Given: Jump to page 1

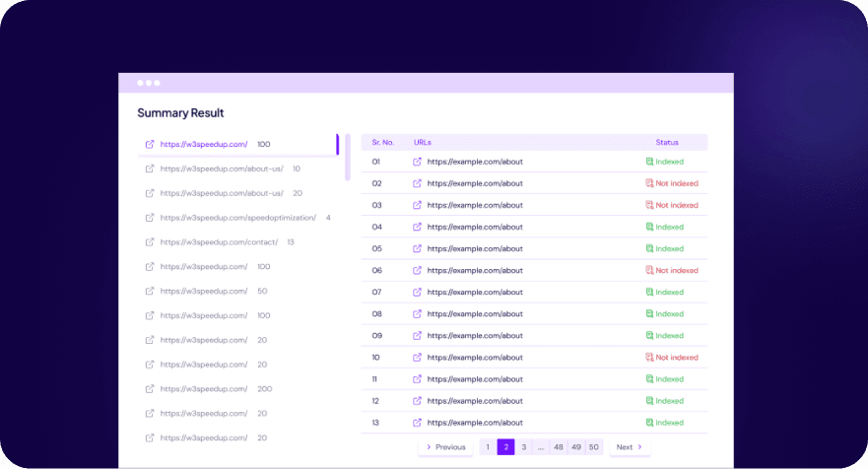Looking at the screenshot, I should pyautogui.click(x=488, y=447).
